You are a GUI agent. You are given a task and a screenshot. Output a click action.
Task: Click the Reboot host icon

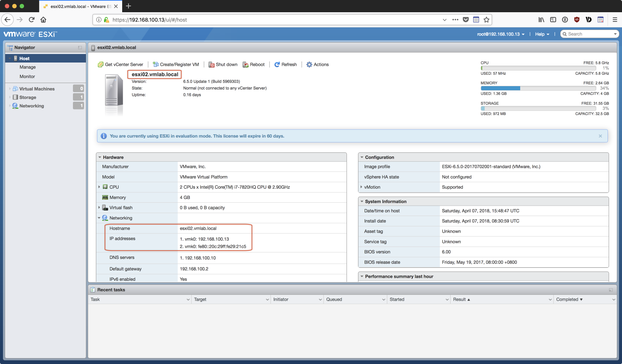coord(245,65)
